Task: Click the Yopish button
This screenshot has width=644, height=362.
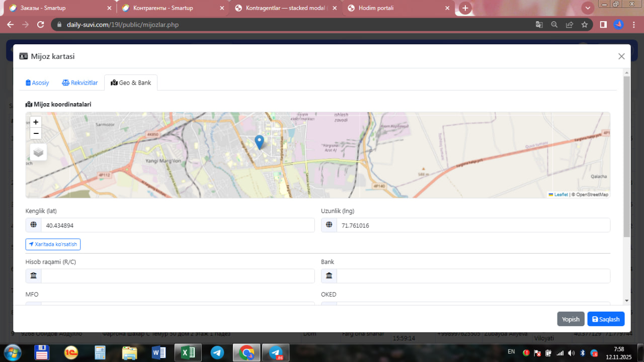Action: (x=571, y=319)
